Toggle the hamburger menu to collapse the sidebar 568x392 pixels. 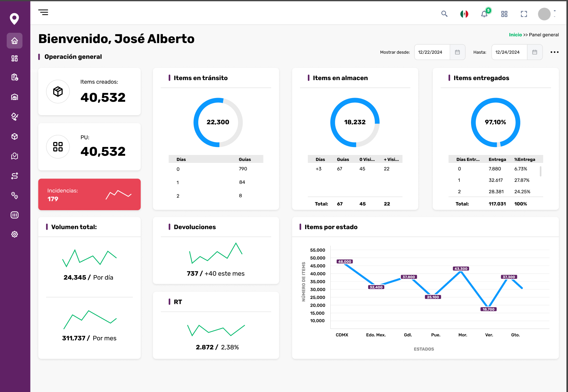[43, 13]
